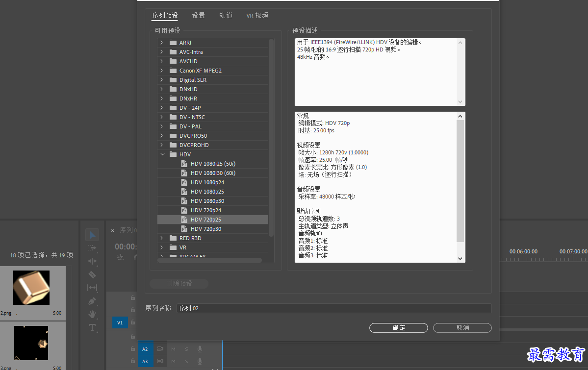The width and height of the screenshot is (588, 370).
Task: Toggle A3 track targeting
Action: coord(145,361)
